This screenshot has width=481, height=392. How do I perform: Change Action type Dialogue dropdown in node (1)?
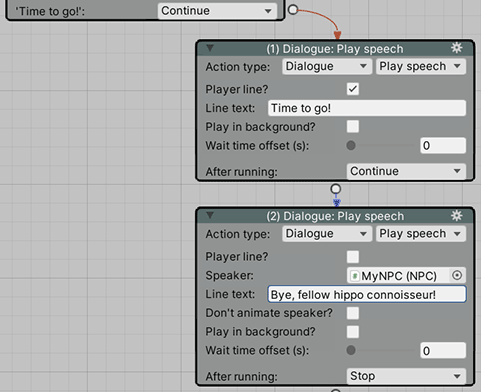pyautogui.click(x=327, y=66)
